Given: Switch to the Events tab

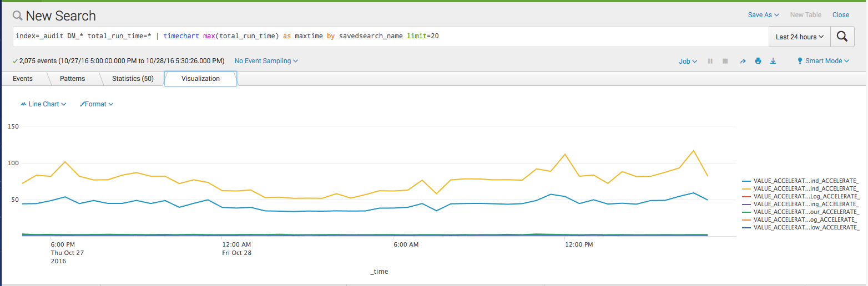Looking at the screenshot, I should click(23, 79).
